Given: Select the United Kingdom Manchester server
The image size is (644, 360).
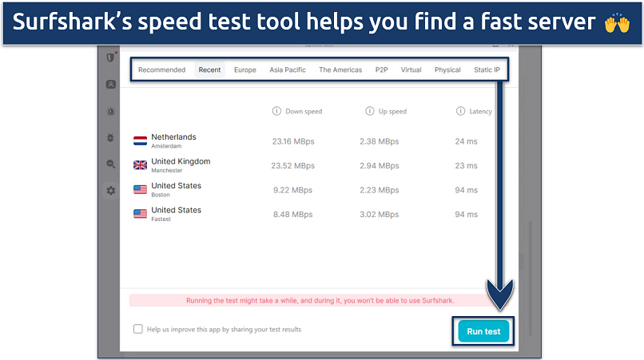Looking at the screenshot, I should (181, 165).
